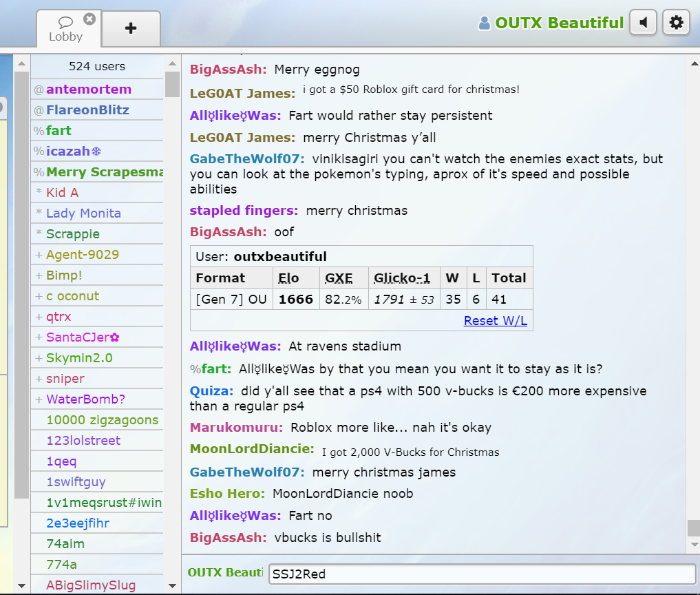The height and width of the screenshot is (595, 700).
Task: Select user 74aim in the list
Action: point(97,543)
